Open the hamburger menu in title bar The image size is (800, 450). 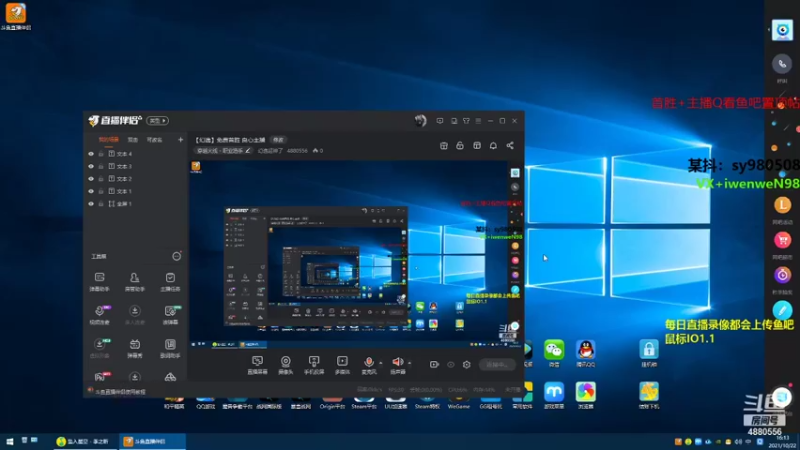[x=479, y=121]
